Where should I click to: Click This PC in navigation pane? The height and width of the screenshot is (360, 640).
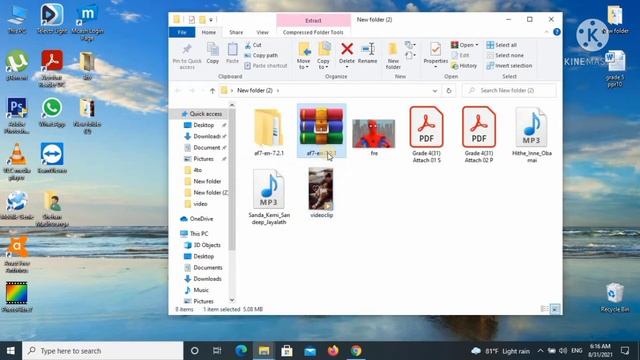pyautogui.click(x=195, y=233)
